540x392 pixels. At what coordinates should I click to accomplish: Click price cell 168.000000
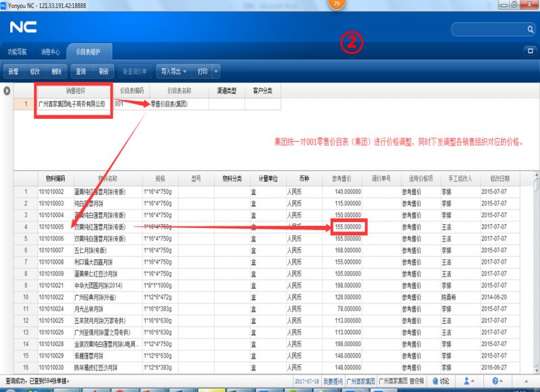(x=342, y=250)
